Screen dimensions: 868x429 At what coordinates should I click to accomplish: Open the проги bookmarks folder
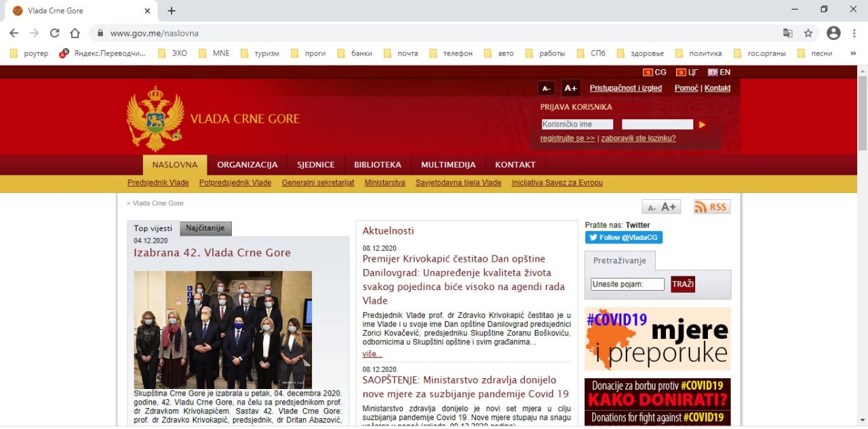pyautogui.click(x=308, y=53)
